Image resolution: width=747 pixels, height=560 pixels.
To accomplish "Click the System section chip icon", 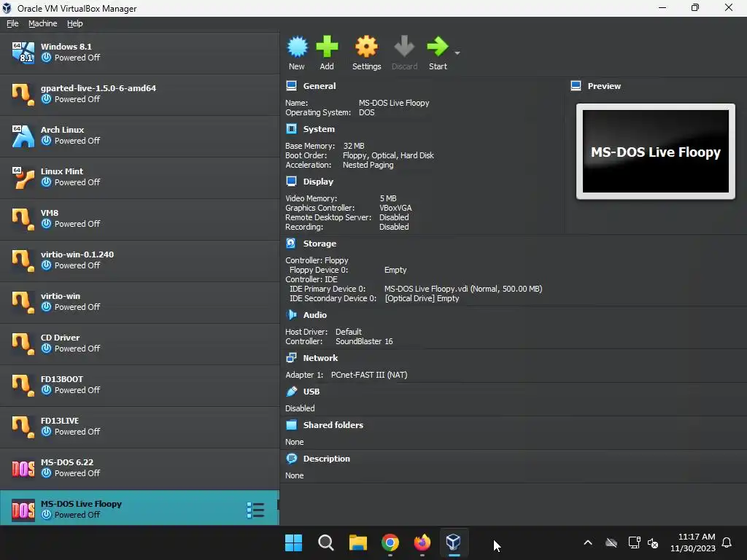I will click(291, 128).
